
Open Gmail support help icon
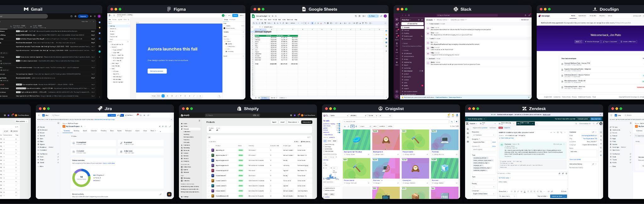71,16
